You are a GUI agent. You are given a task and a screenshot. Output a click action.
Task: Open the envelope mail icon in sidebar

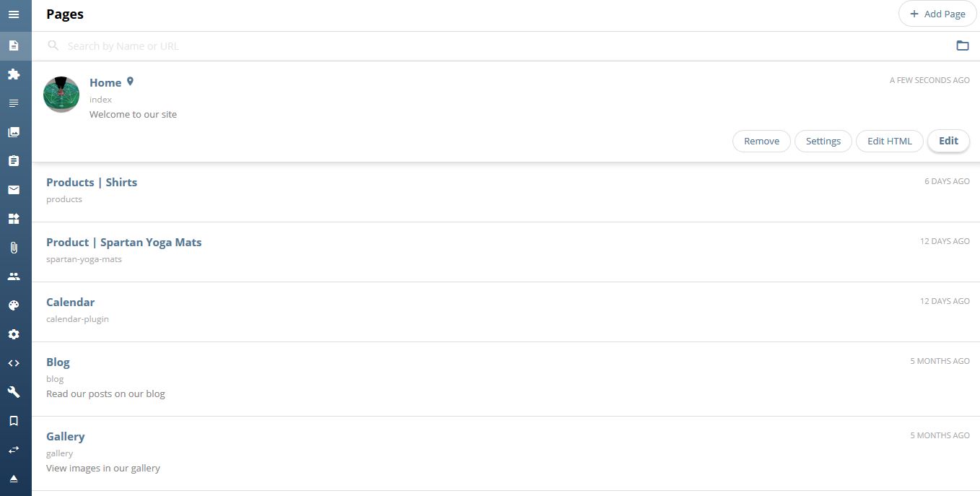(14, 190)
